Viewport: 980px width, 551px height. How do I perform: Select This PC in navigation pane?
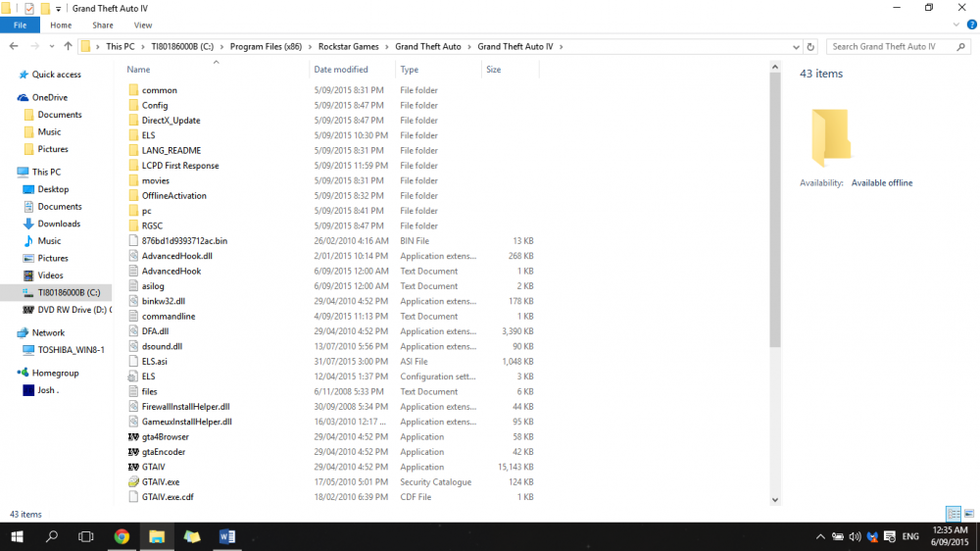[46, 172]
